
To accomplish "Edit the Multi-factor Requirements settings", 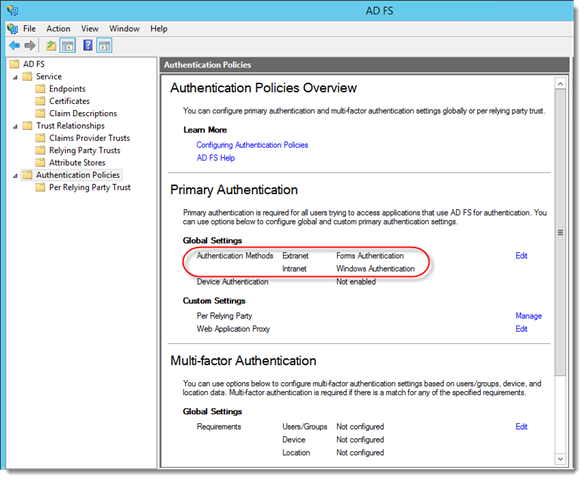I will pos(521,426).
